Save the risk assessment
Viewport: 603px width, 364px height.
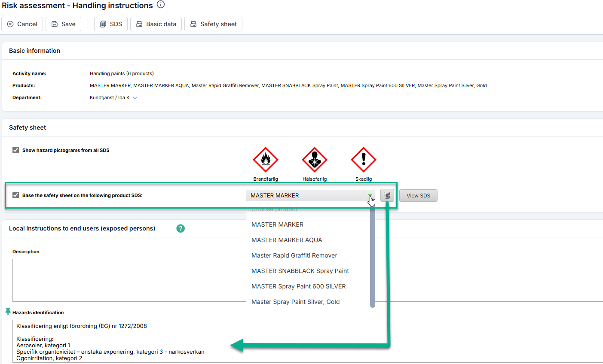pos(64,24)
